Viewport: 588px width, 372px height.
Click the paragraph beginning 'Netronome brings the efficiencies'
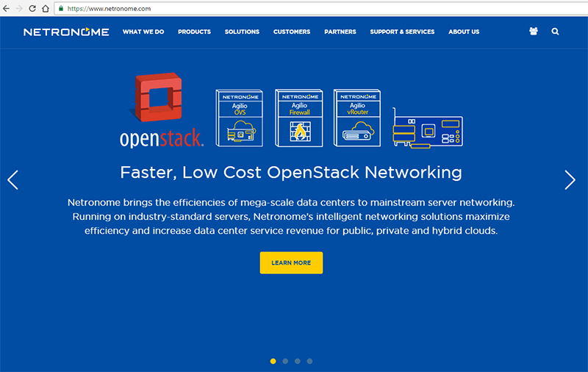tap(291, 216)
